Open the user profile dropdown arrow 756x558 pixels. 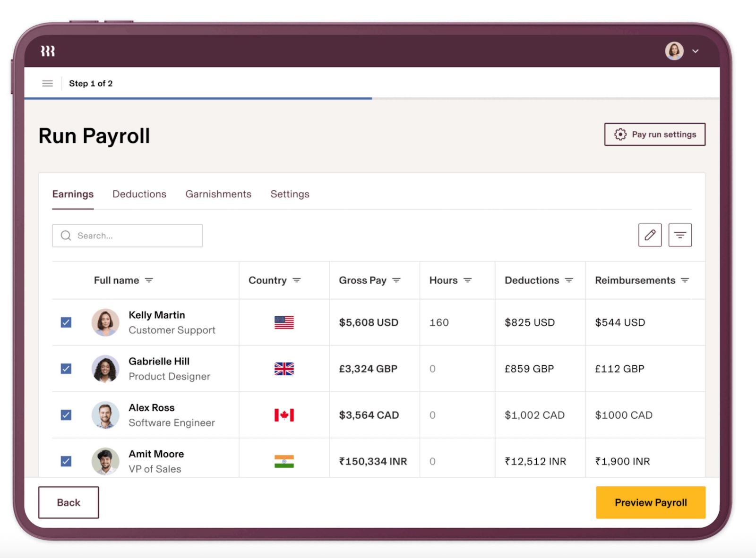695,51
